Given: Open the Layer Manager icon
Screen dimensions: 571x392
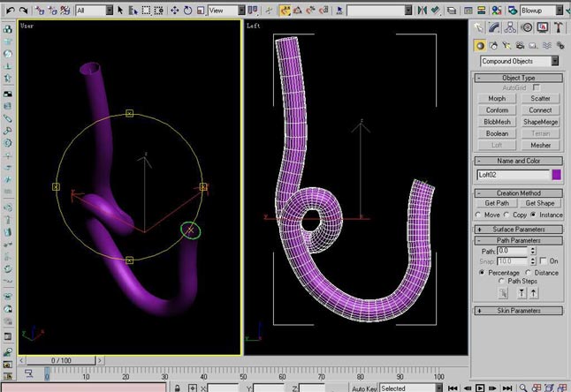Looking at the screenshot, I should (x=452, y=11).
